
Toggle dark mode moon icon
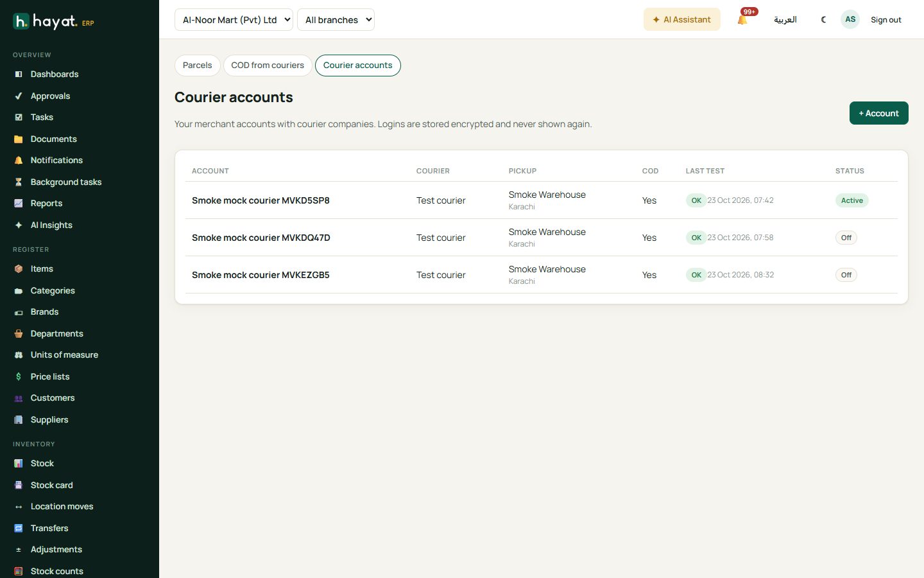[823, 19]
